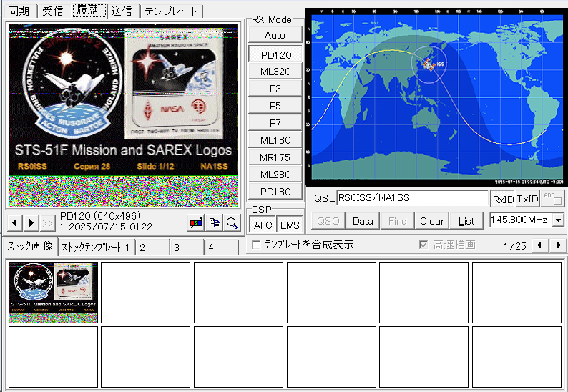The height and width of the screenshot is (392, 568).
Task: Click the List button
Action: pos(466,220)
